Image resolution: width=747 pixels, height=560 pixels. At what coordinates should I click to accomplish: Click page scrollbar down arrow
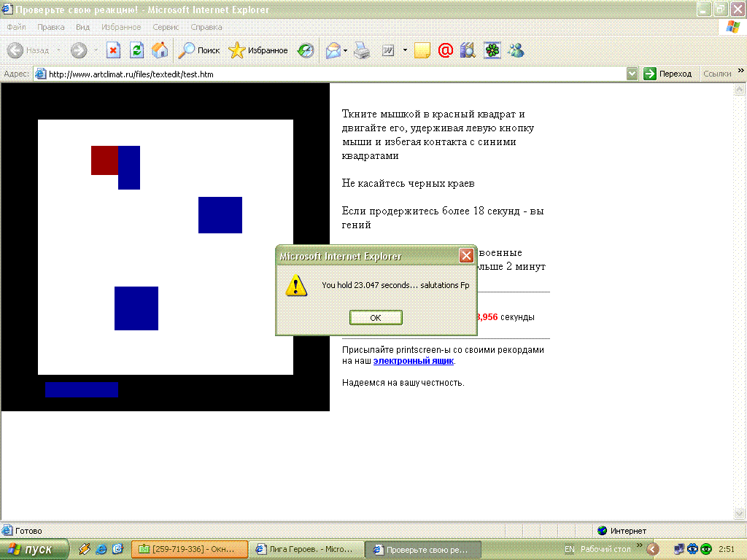click(740, 513)
